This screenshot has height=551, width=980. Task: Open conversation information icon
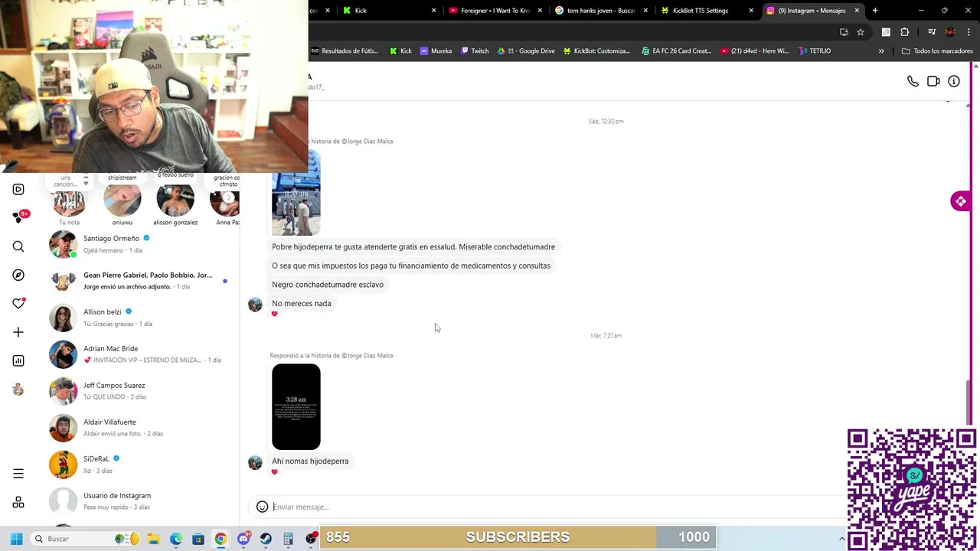[x=954, y=81]
